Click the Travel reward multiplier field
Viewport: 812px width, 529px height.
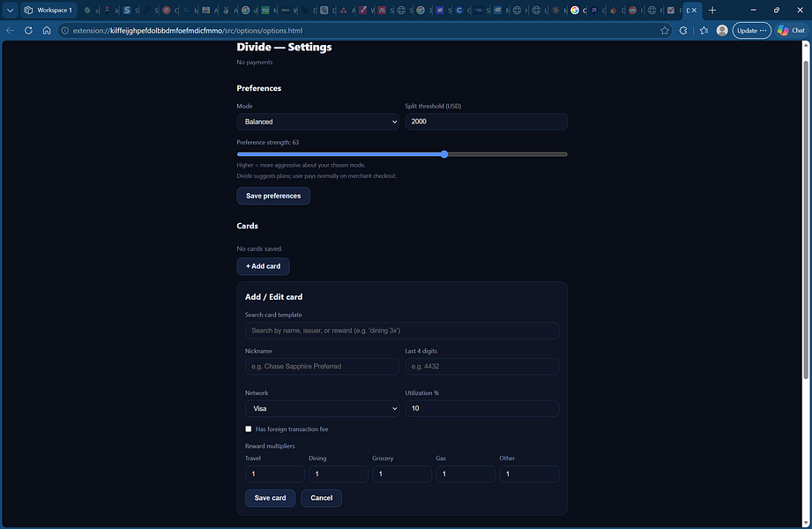[274, 474]
